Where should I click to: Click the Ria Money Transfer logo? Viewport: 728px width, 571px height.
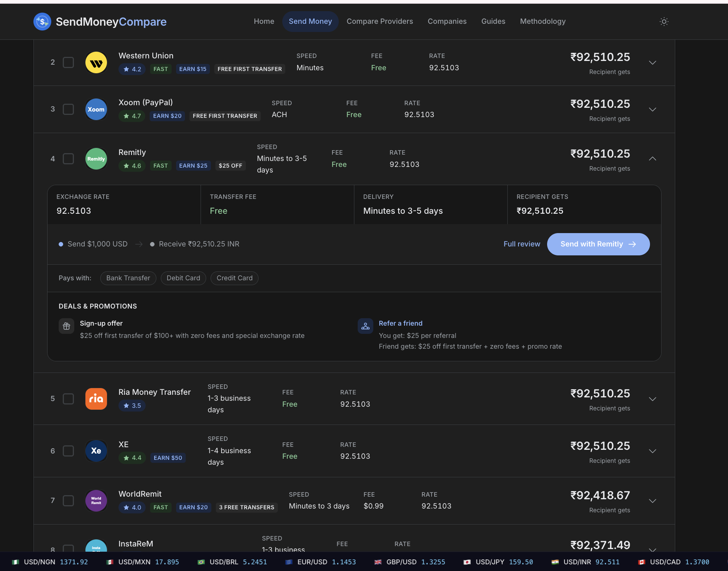(x=96, y=399)
